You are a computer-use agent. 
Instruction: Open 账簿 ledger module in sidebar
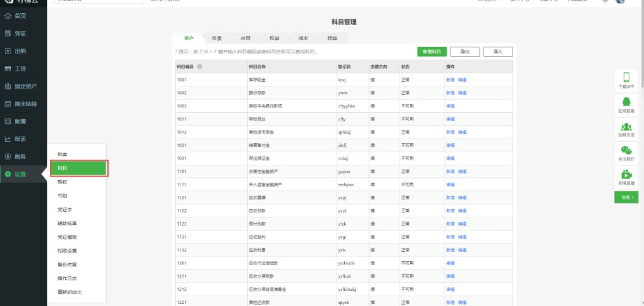tap(24, 122)
